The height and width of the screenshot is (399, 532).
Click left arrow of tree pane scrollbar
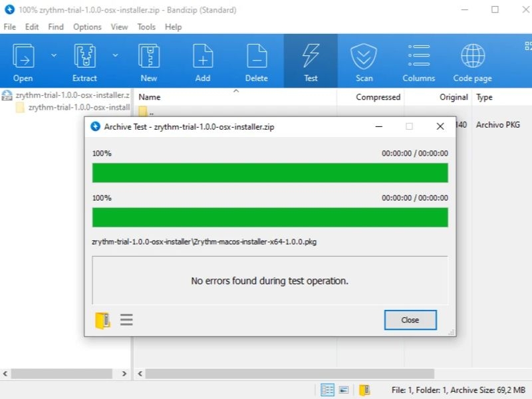[5, 374]
